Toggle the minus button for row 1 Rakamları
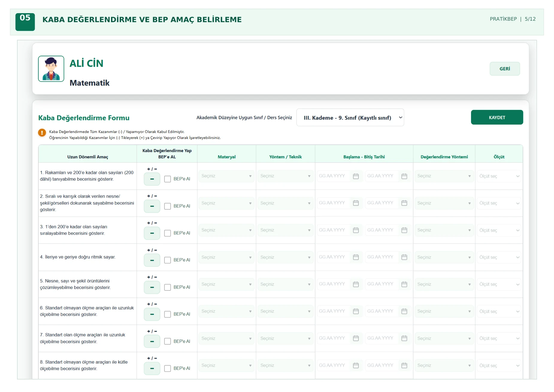This screenshot has width=554, height=392. [x=152, y=179]
